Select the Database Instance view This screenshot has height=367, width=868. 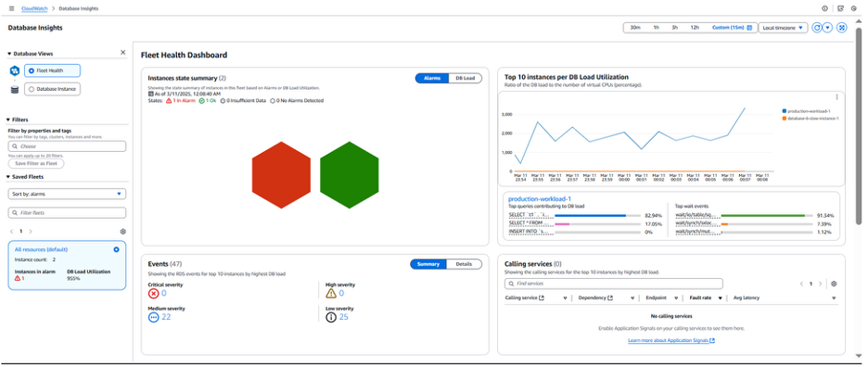[53, 89]
